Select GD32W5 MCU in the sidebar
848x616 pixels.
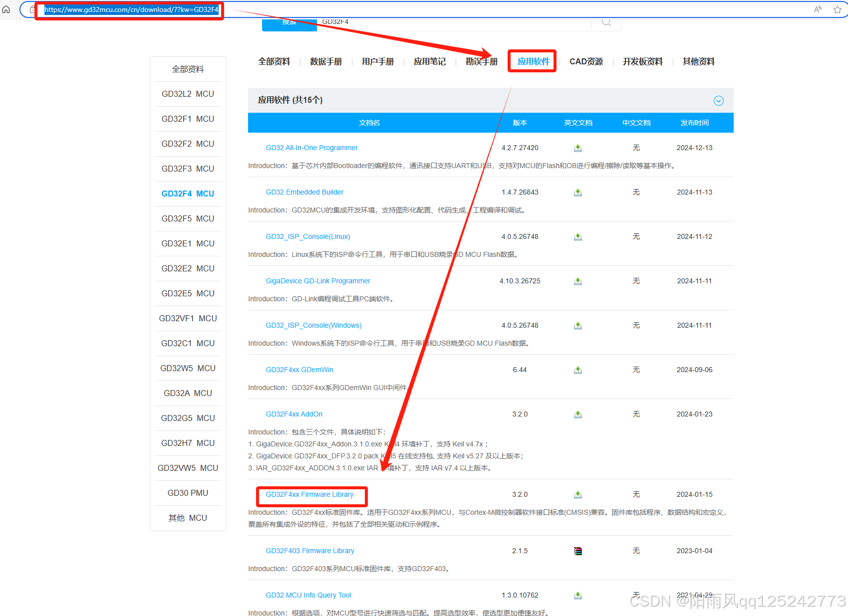click(188, 368)
